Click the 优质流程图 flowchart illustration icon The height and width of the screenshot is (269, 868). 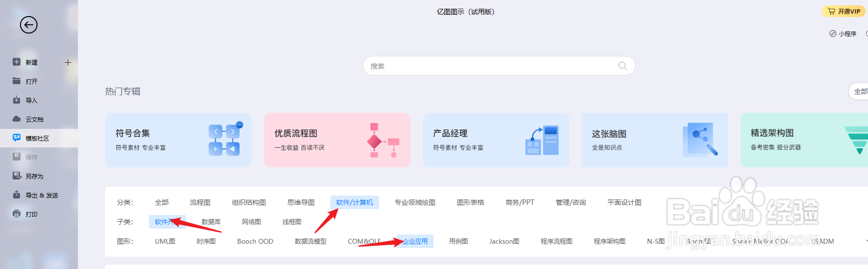click(x=383, y=140)
